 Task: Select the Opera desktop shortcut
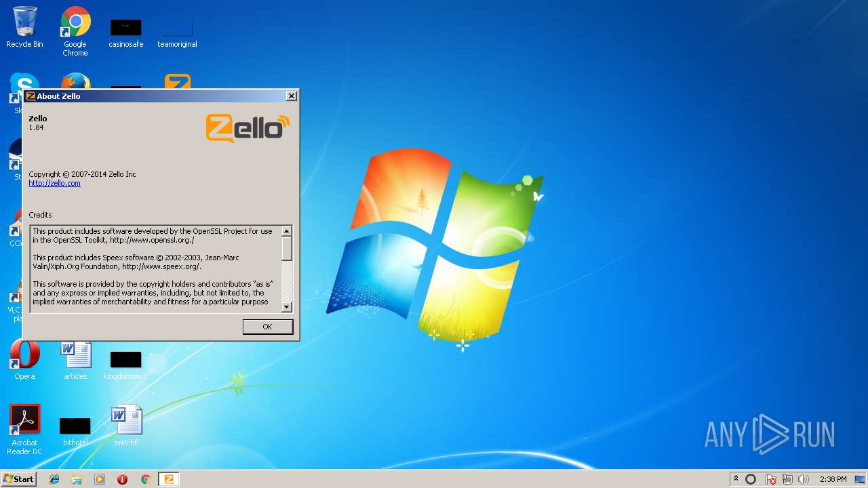(x=24, y=359)
